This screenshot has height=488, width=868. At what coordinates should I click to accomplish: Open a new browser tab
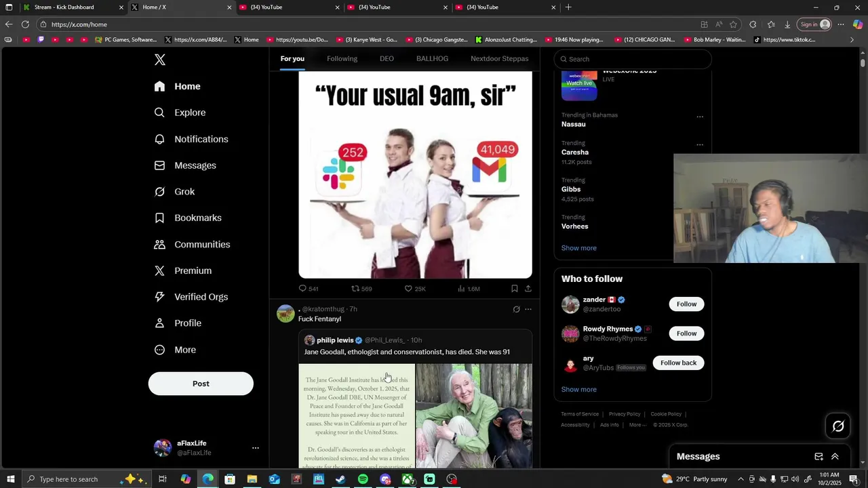568,7
